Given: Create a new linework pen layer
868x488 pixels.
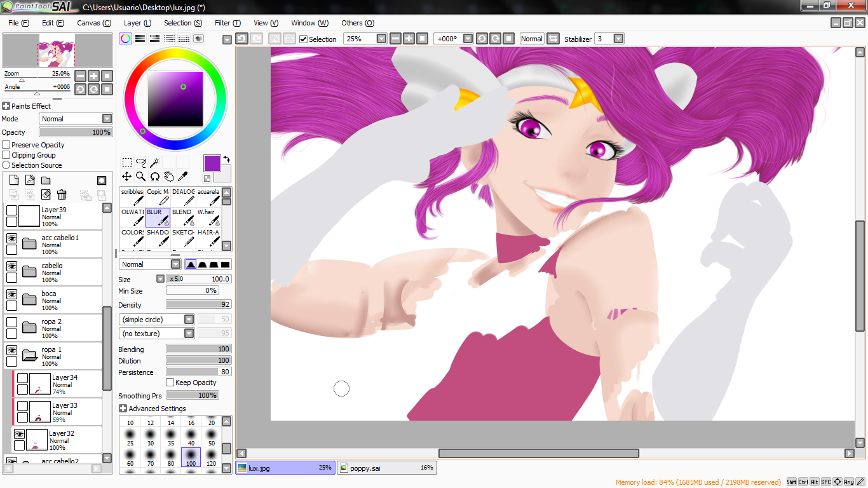Looking at the screenshot, I should click(30, 180).
